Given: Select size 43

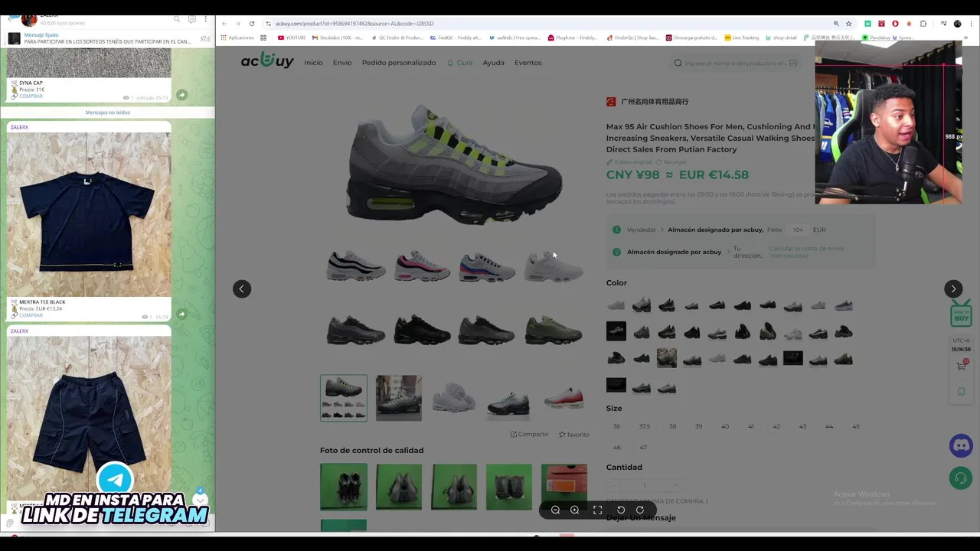Looking at the screenshot, I should point(802,426).
